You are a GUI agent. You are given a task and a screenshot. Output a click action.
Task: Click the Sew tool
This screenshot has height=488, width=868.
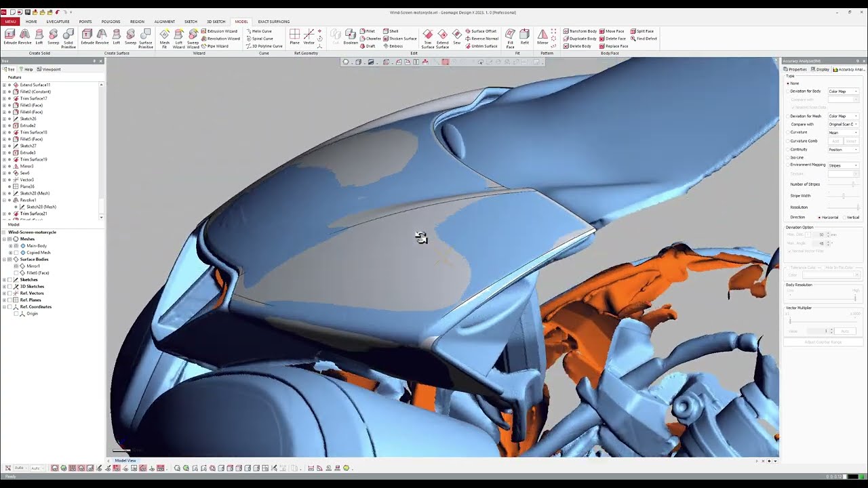(457, 37)
